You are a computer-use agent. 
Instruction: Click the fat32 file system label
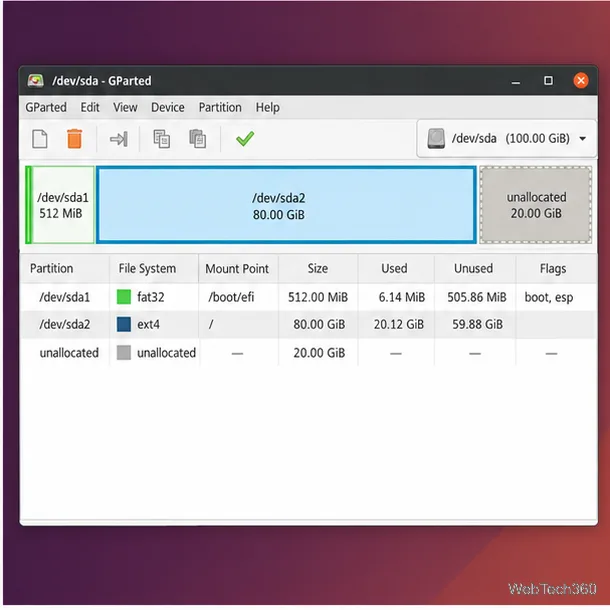coord(151,297)
